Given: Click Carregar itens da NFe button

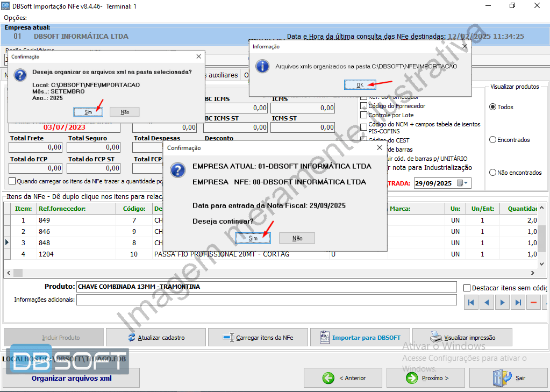Looking at the screenshot, I should (258, 338).
